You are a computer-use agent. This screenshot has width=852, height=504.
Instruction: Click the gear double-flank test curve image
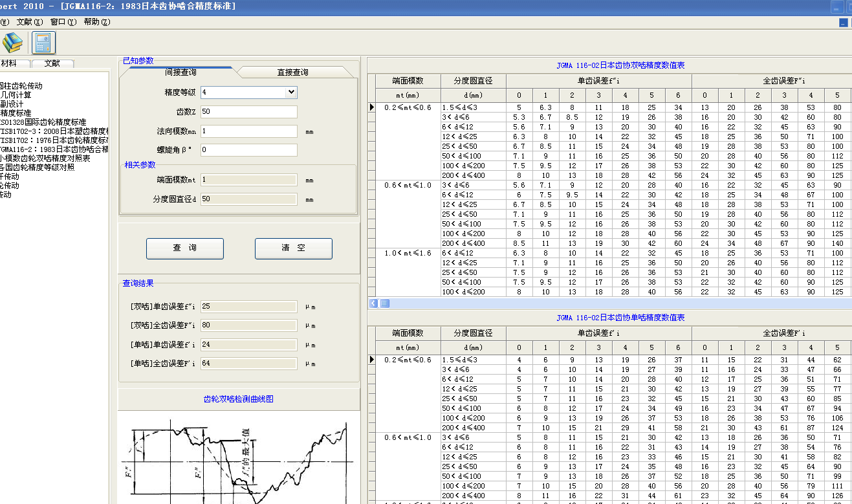coord(239,457)
